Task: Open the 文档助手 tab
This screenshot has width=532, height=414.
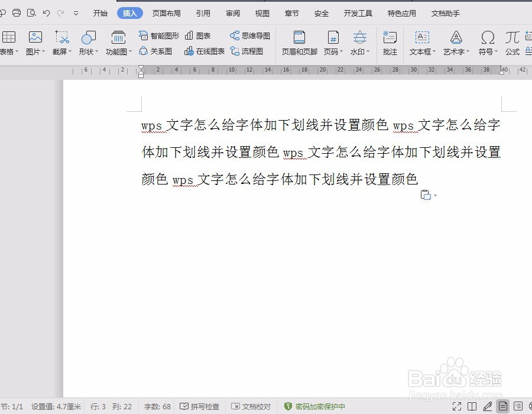Action: point(446,13)
